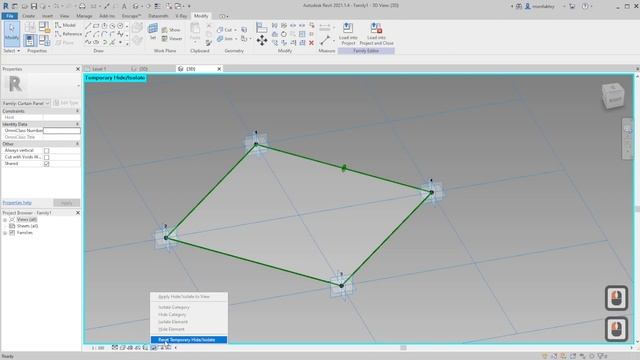Image resolution: width=640 pixels, height=360 pixels.
Task: Choose Reset Temporary Hide/Isolate menu item
Action: click(x=189, y=340)
